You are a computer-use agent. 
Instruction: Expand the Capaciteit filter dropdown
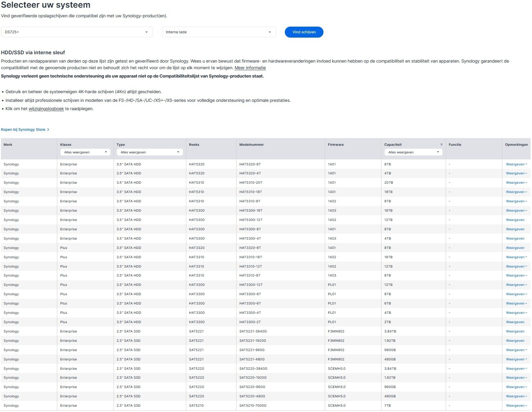413,152
